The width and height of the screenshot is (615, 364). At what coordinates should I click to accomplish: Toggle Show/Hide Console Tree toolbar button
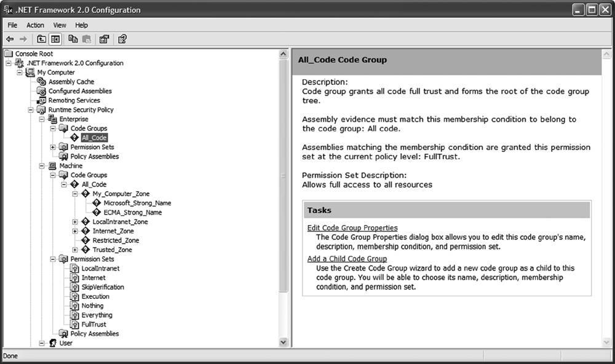point(55,39)
